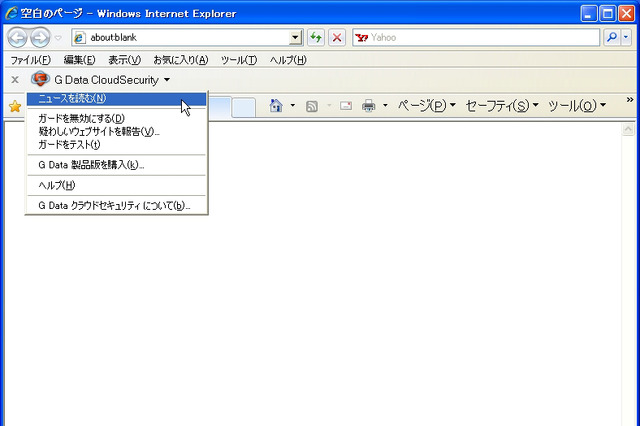Click the Home page icon
The image size is (640, 426).
(277, 106)
